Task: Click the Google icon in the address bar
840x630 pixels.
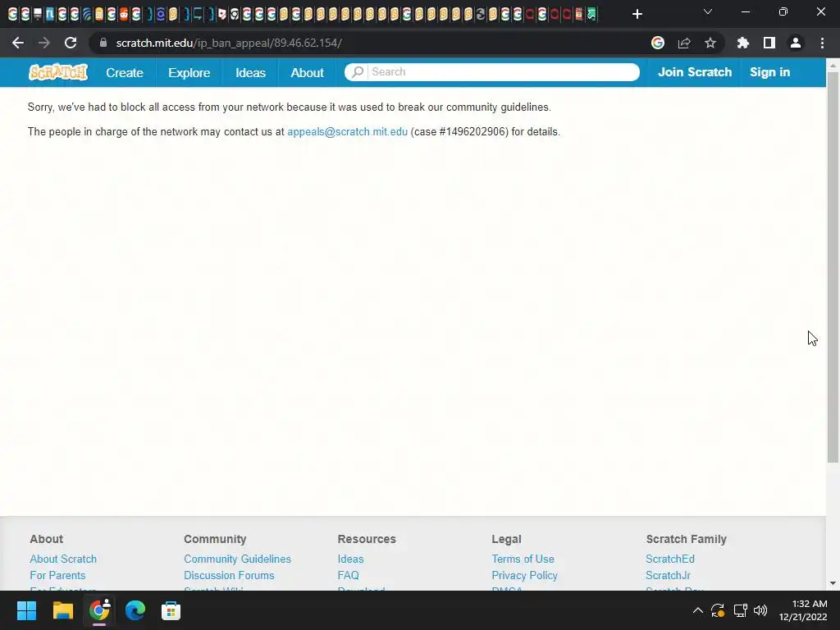Action: (x=658, y=43)
